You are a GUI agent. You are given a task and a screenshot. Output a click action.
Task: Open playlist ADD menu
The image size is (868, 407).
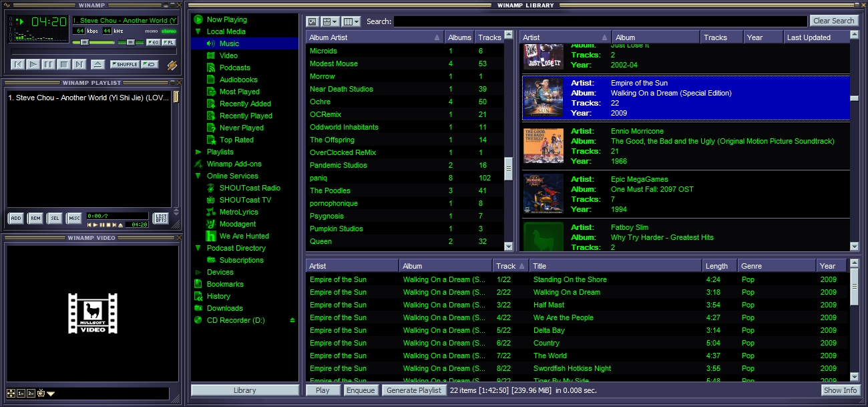point(16,219)
